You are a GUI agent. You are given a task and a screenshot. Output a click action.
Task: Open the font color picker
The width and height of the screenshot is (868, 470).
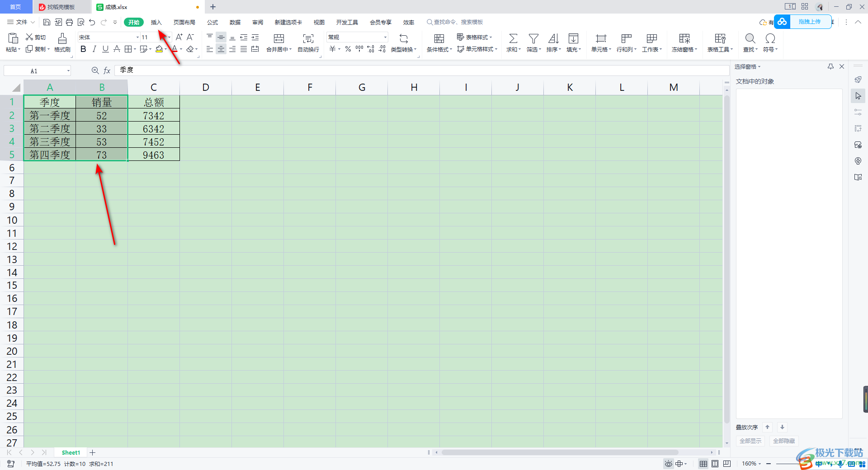click(175, 49)
